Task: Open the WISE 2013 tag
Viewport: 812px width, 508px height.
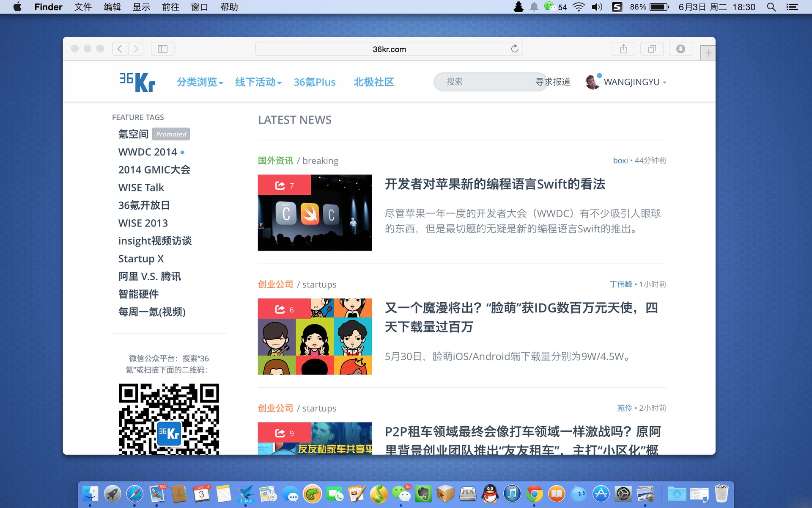Action: tap(143, 223)
